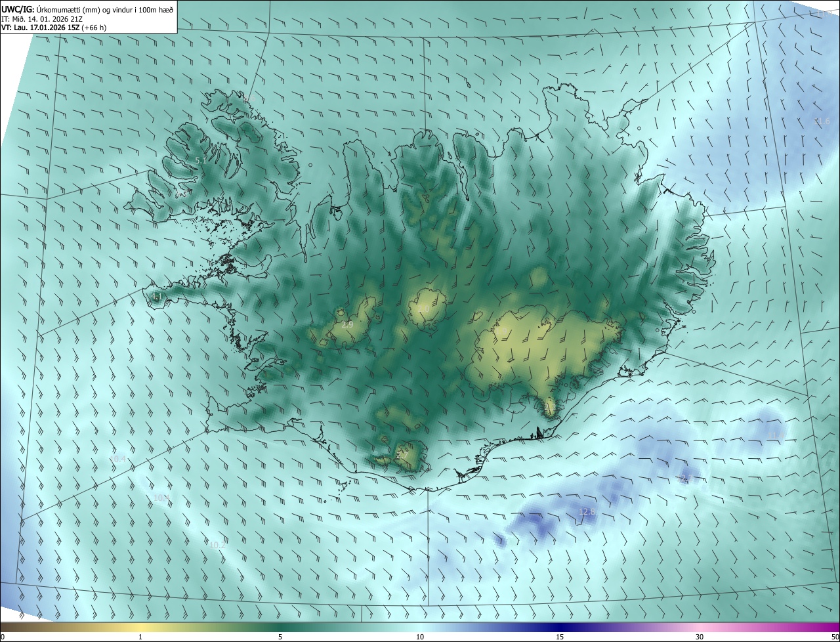Click the 10.2 value in the southwest ocean
The image size is (840, 642).
(x=218, y=545)
